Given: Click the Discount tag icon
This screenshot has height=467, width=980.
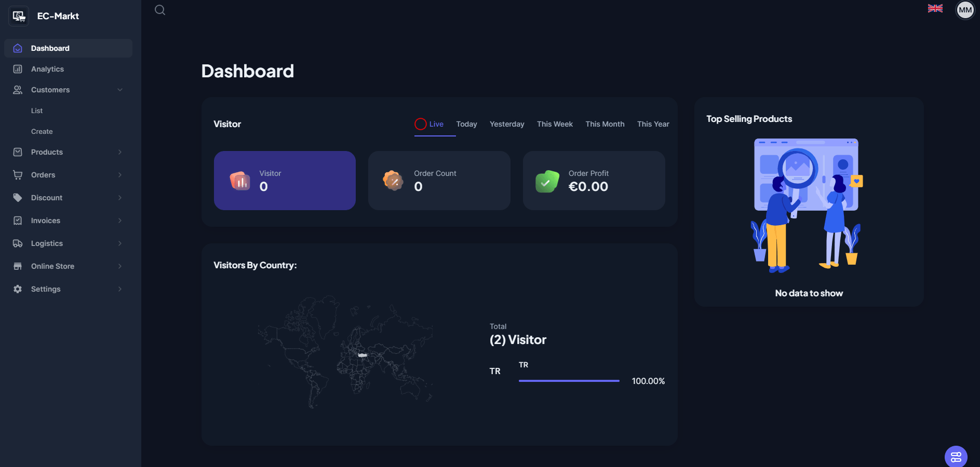Looking at the screenshot, I should click(x=18, y=198).
